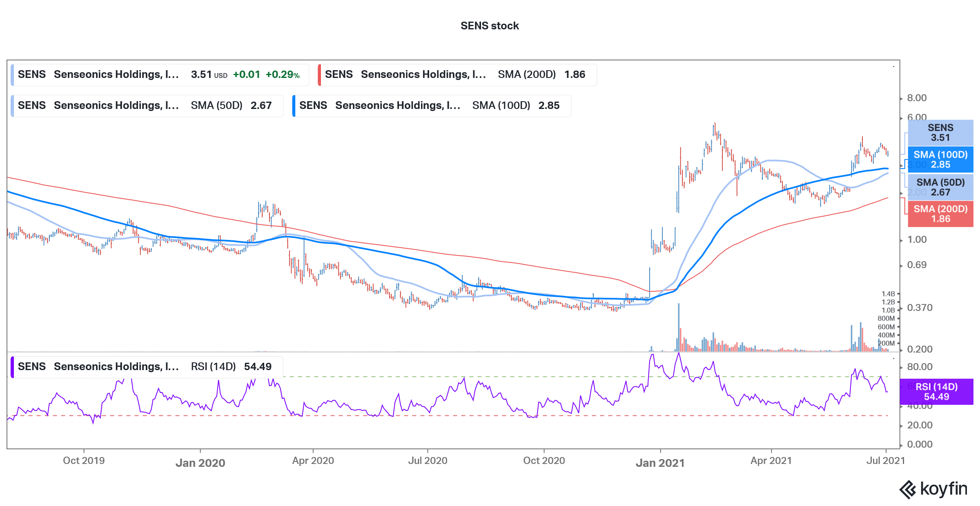Viewport: 980px width, 506px height.
Task: Click the +0.29% change value
Action: (283, 75)
